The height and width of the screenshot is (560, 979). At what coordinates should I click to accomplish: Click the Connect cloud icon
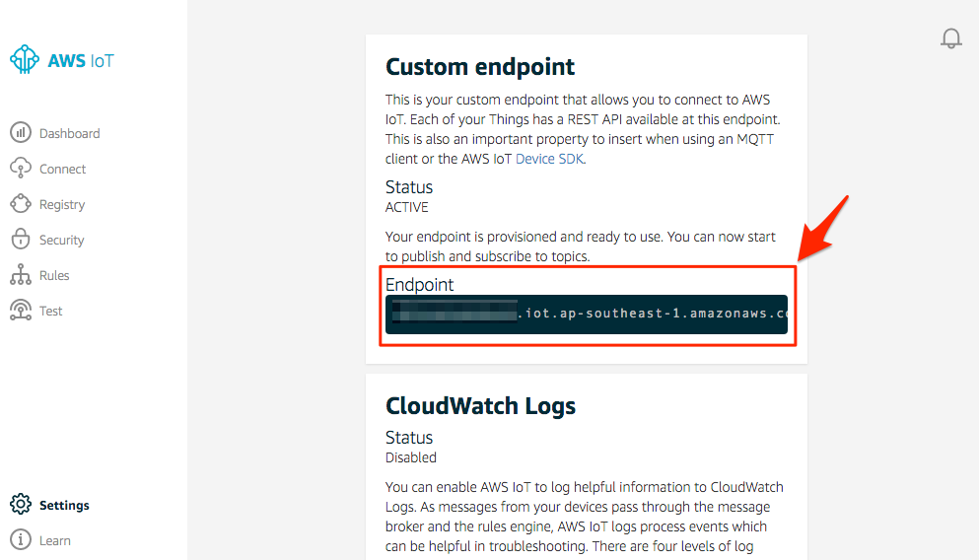click(x=21, y=168)
